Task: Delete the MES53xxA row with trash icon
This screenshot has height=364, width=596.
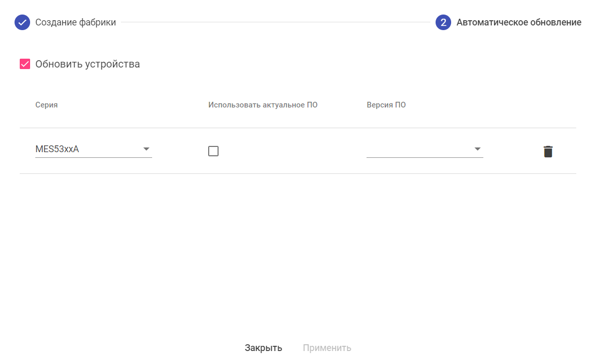Action: pos(548,151)
